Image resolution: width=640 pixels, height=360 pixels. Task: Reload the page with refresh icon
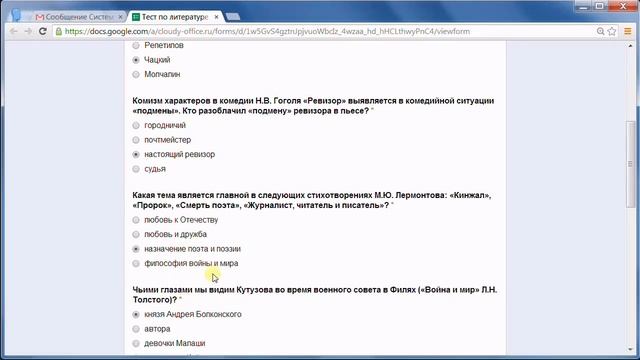(x=42, y=31)
